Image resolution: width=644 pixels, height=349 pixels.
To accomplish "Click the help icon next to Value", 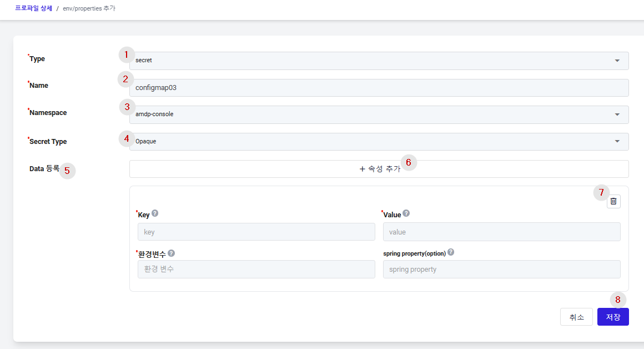I will (x=406, y=213).
